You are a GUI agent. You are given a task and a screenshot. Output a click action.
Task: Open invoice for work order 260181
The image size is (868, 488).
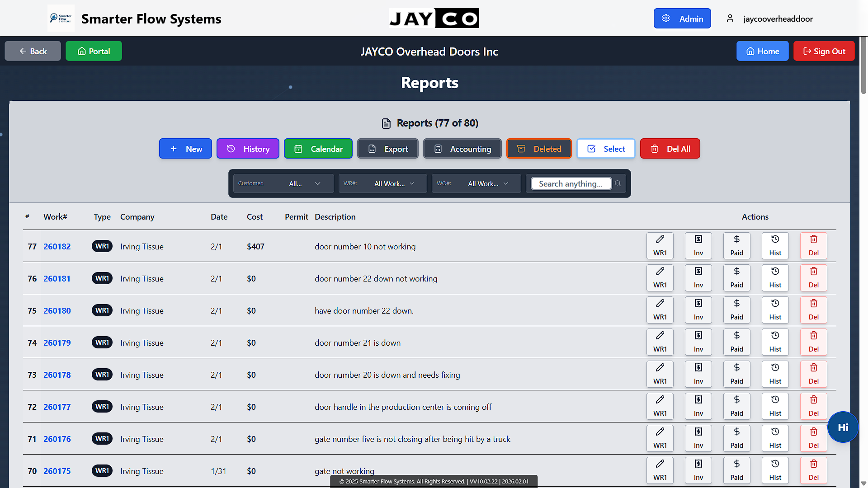[x=698, y=278]
